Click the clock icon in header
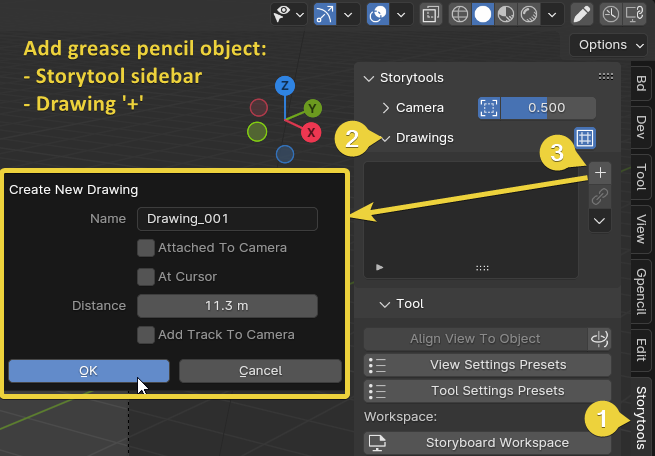 coord(611,15)
